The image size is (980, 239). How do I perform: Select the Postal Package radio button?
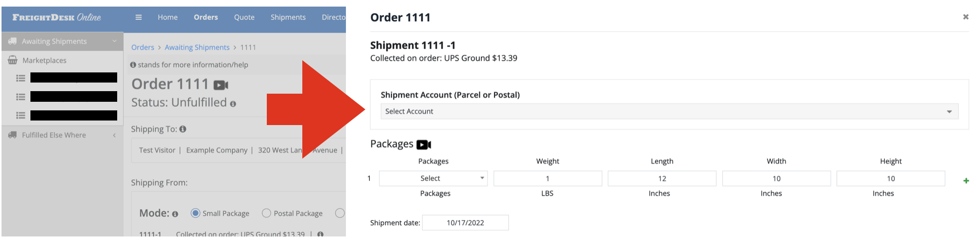click(266, 213)
